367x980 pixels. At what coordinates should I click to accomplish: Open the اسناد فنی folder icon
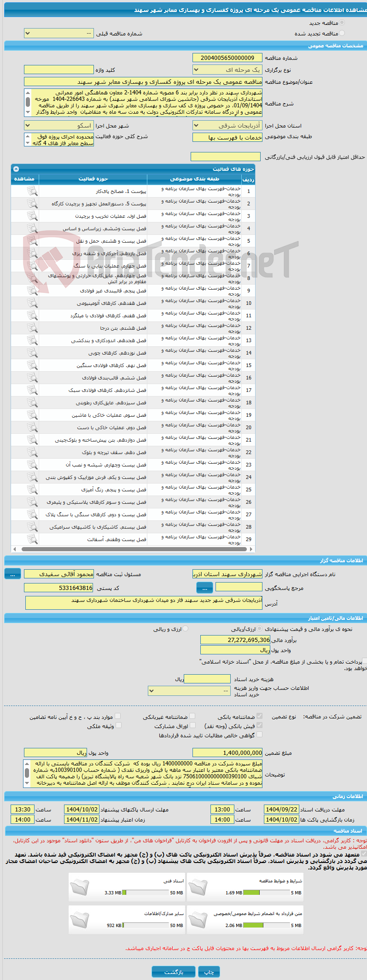click(80, 887)
